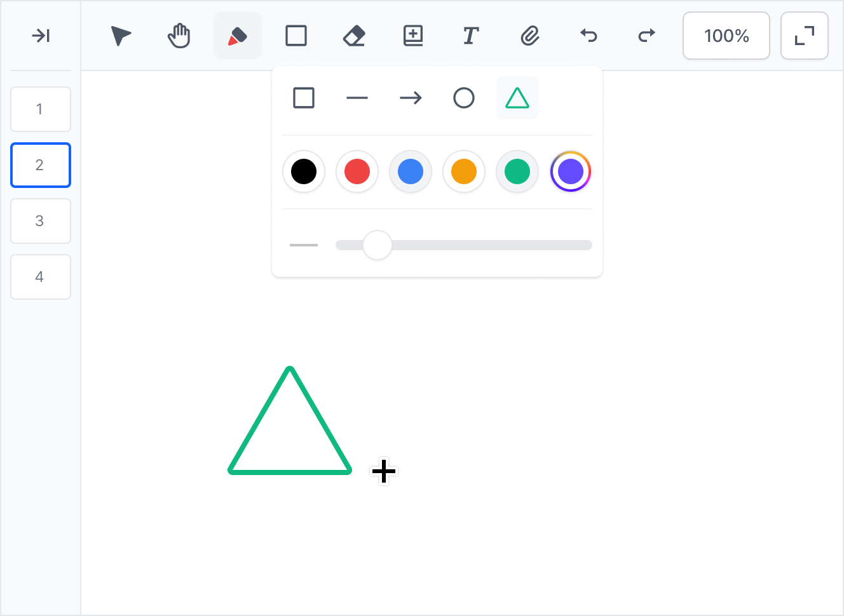Select the arrow pointer selection tool

pos(121,36)
